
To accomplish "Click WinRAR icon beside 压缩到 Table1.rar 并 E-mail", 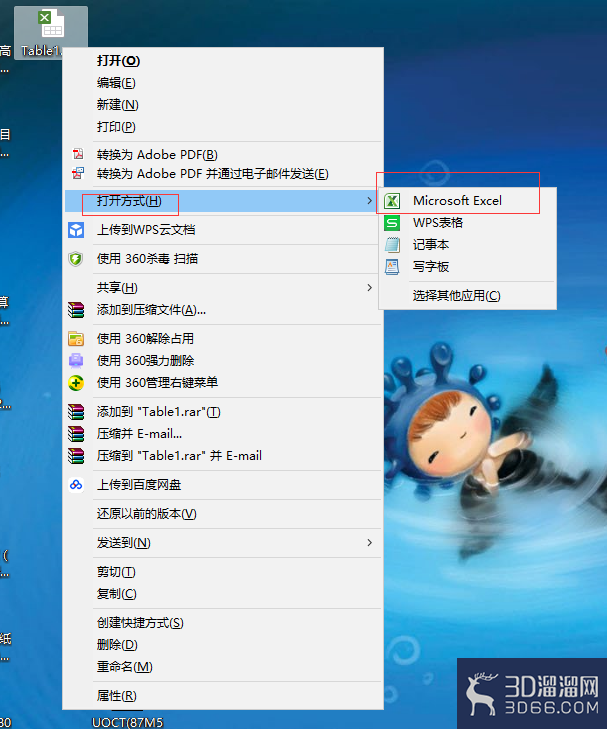I will click(x=76, y=456).
